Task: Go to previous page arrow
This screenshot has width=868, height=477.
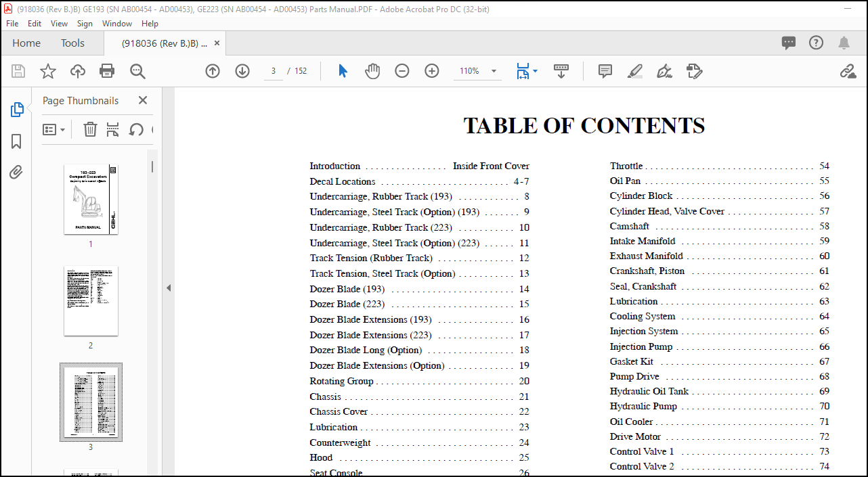Action: click(x=213, y=71)
